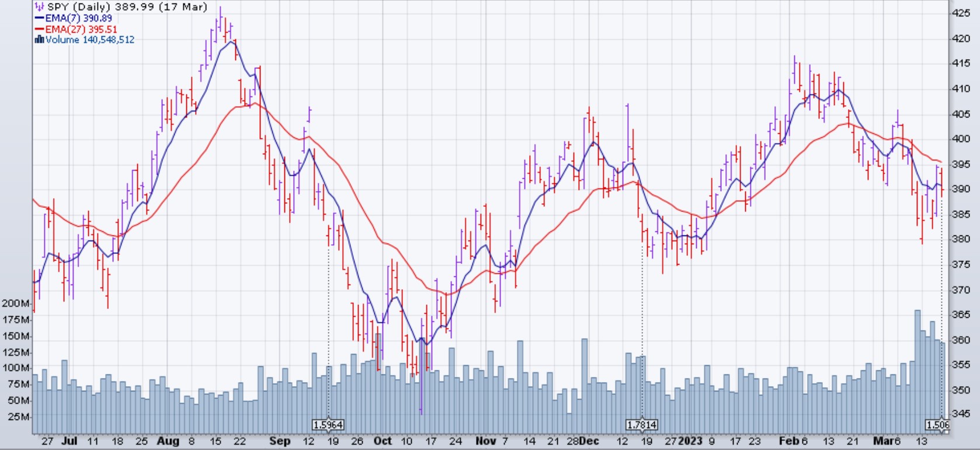Click the bar-chart icon beside Volume
The image size is (980, 451).
[x=39, y=40]
